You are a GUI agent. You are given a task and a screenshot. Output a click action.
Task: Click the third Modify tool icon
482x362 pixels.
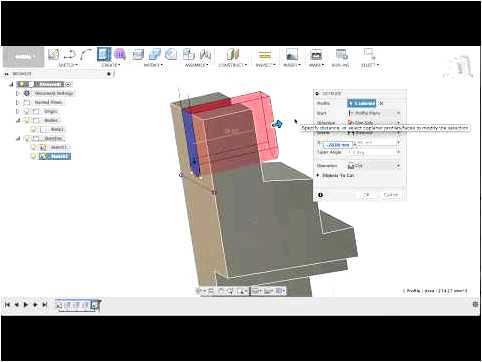click(x=171, y=54)
